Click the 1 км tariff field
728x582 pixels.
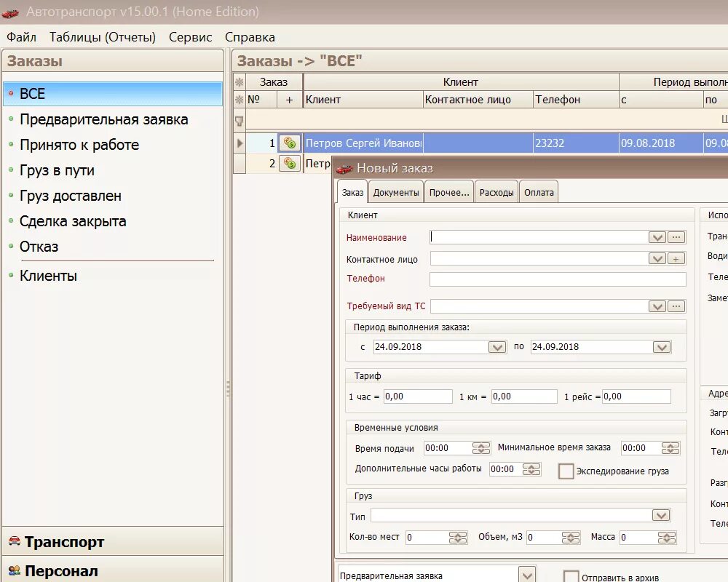(524, 396)
